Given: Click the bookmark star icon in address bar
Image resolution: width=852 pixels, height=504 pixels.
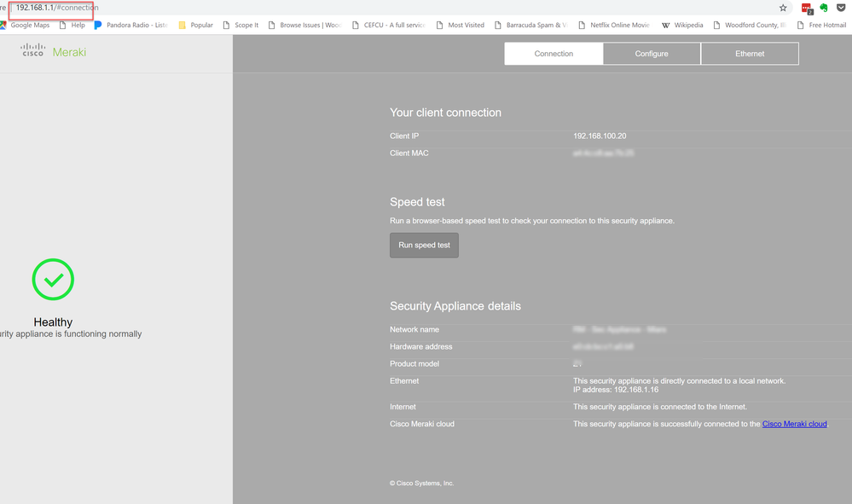Looking at the screenshot, I should (x=783, y=8).
